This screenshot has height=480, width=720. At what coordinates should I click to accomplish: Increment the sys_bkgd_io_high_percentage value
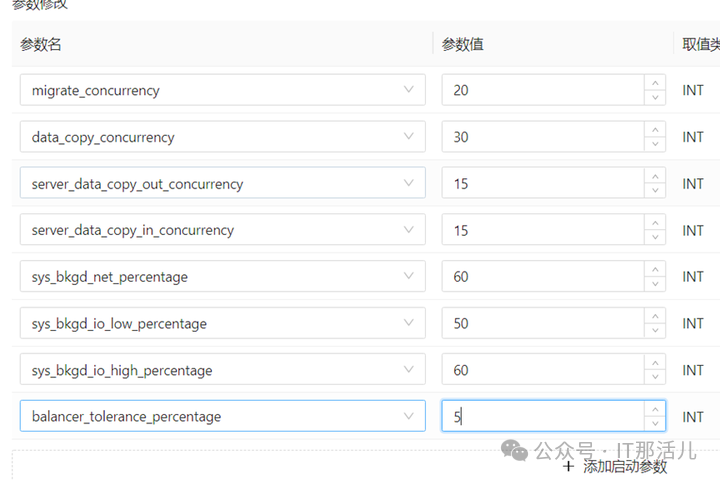click(x=655, y=362)
